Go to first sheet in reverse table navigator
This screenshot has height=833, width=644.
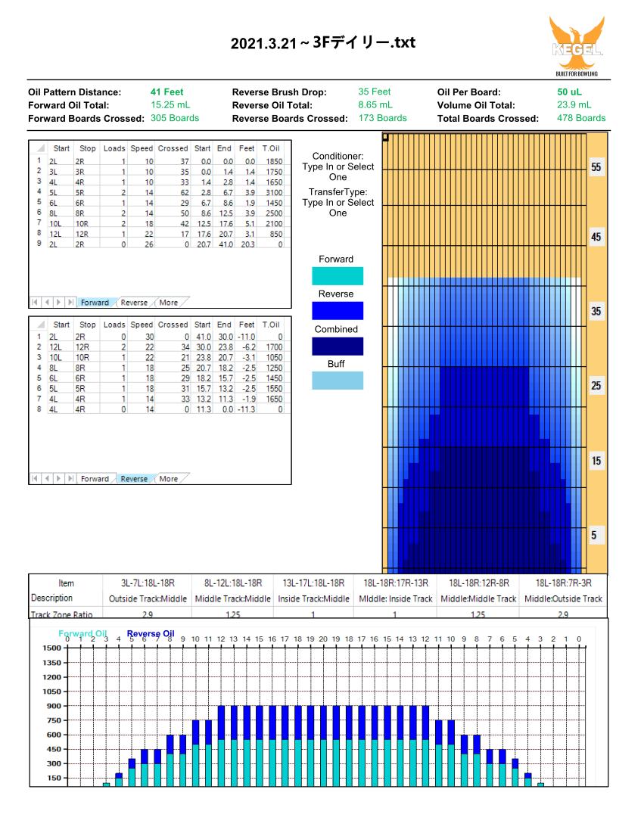click(35, 479)
